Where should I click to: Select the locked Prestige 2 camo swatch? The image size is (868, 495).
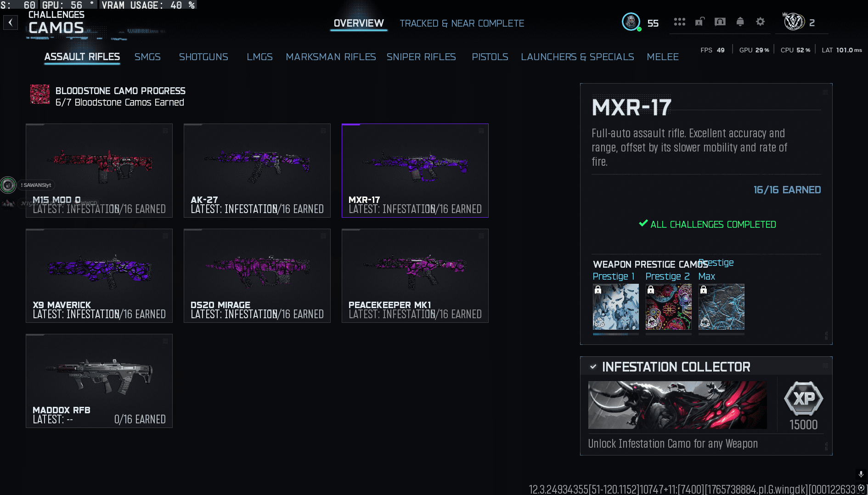pos(668,307)
